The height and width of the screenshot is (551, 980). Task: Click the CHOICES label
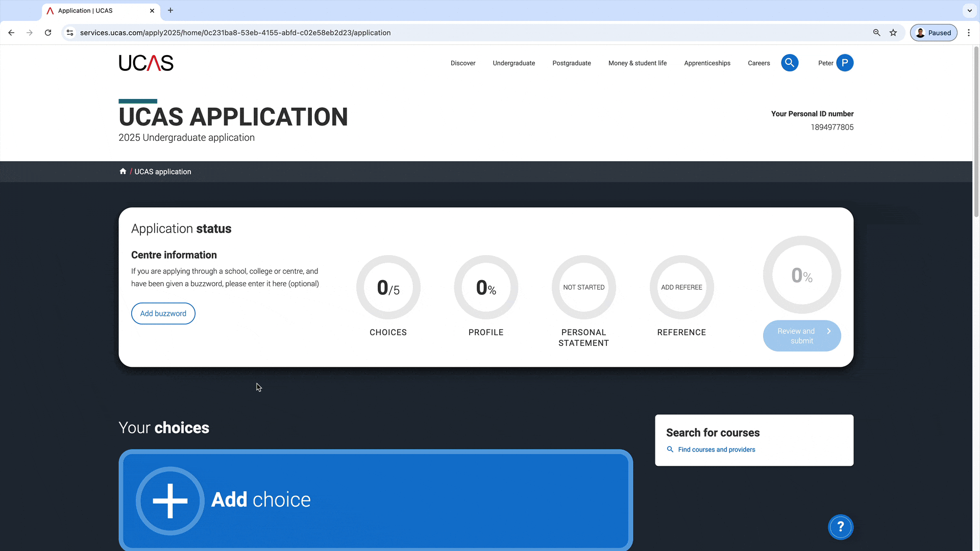click(x=388, y=332)
